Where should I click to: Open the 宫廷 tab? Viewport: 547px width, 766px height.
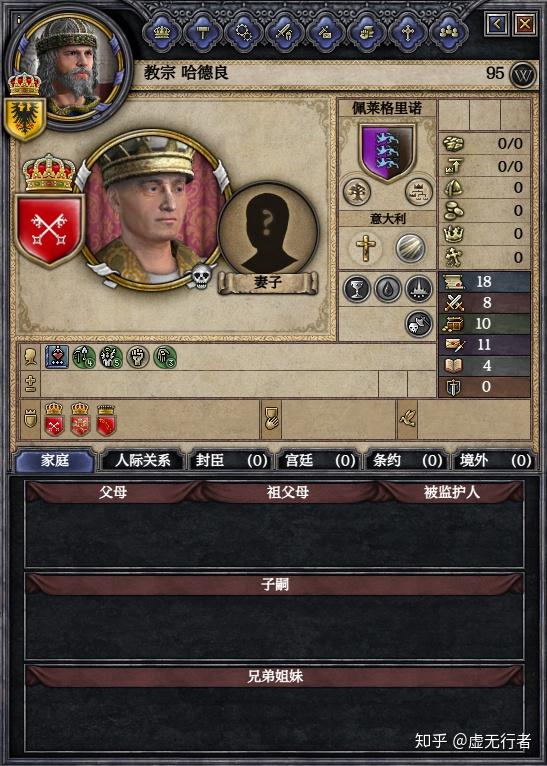pos(319,461)
